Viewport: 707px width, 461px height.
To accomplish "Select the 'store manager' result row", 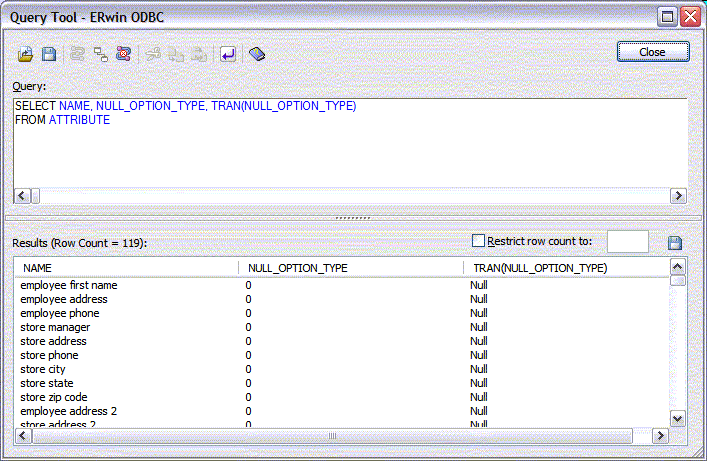I will tap(55, 327).
